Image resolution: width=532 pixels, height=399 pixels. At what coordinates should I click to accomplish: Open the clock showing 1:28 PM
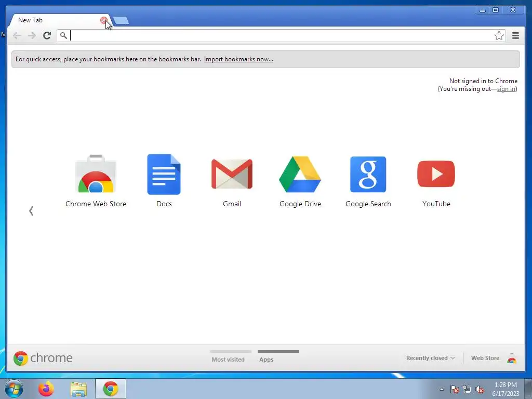point(506,389)
